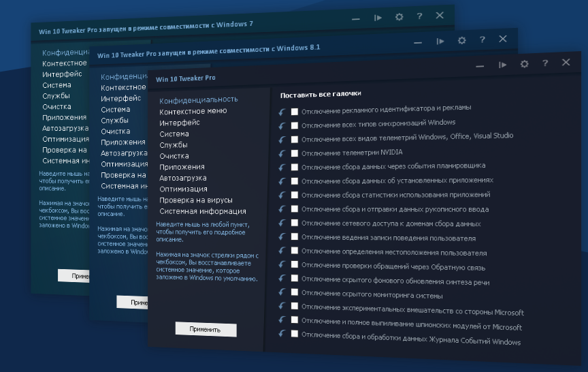Select Проверка на вирусы in the front window
Viewport: 588px width, 372px height.
pyautogui.click(x=196, y=200)
